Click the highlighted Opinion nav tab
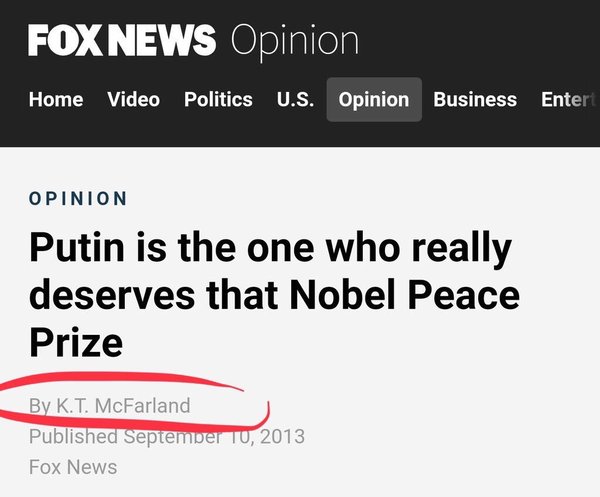This screenshot has width=600, height=497. click(x=374, y=99)
